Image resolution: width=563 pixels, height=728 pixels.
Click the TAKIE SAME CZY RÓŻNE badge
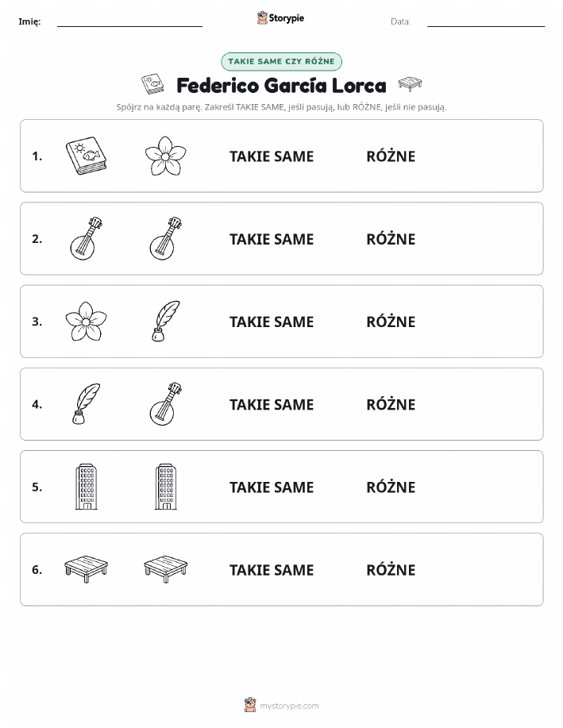(281, 61)
